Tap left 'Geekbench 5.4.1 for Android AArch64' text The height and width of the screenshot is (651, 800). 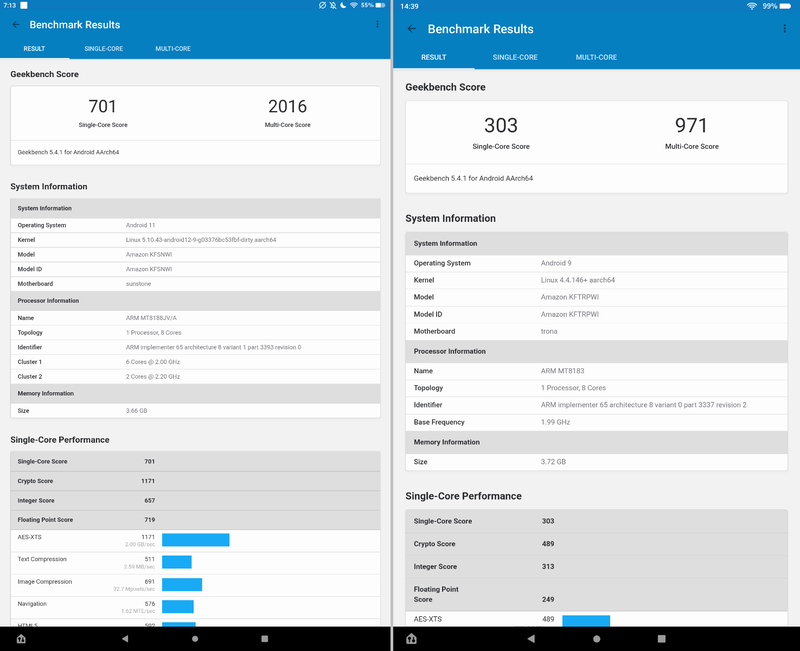[68, 152]
